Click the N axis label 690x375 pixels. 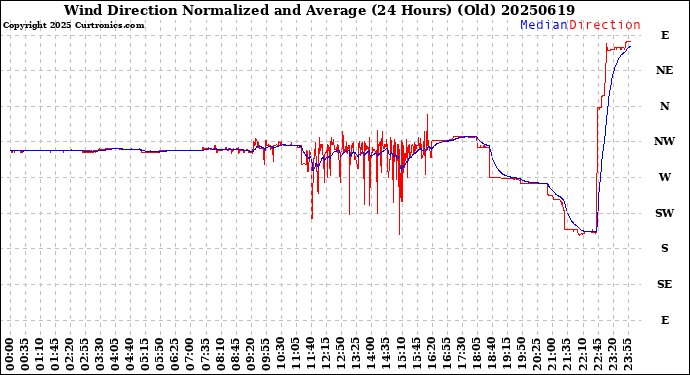coord(664,106)
